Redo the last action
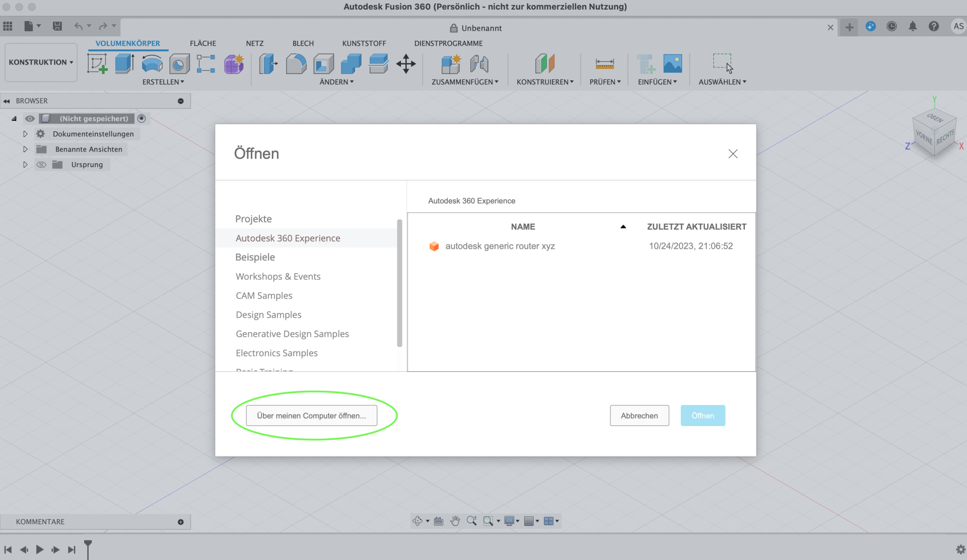967x560 pixels. click(x=103, y=26)
